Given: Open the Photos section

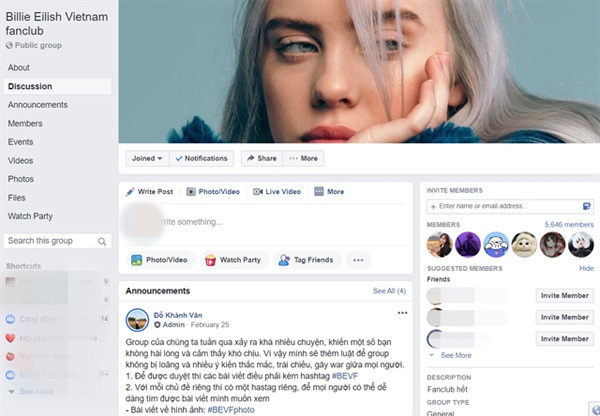Looking at the screenshot, I should (21, 179).
